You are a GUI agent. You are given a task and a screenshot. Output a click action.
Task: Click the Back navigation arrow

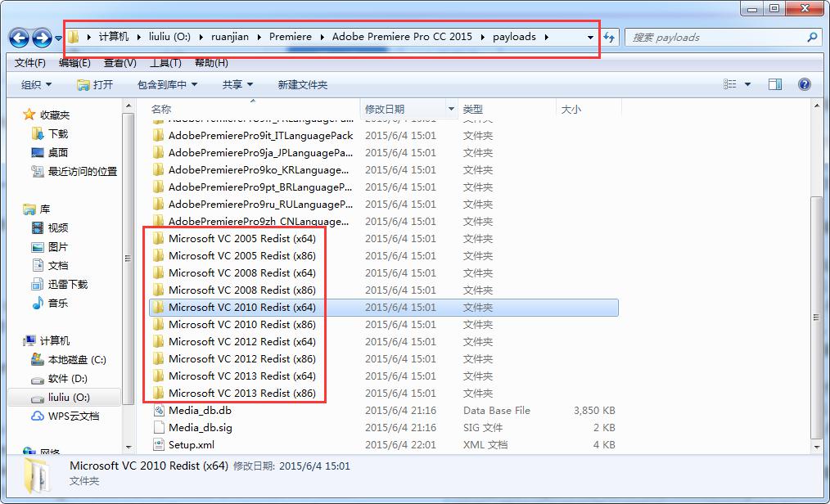tap(20, 38)
